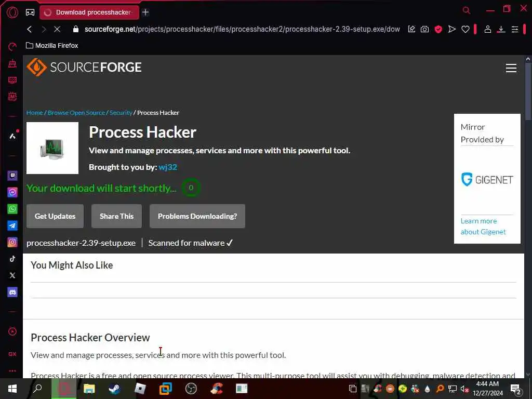The height and width of the screenshot is (399, 532).
Task: Open Instagram in sidebar
Action: (12, 242)
